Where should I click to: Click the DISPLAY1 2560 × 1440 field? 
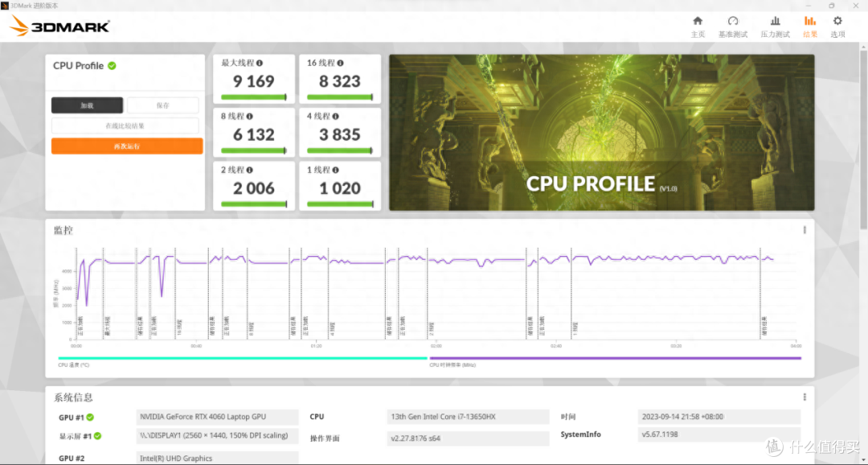pos(217,435)
